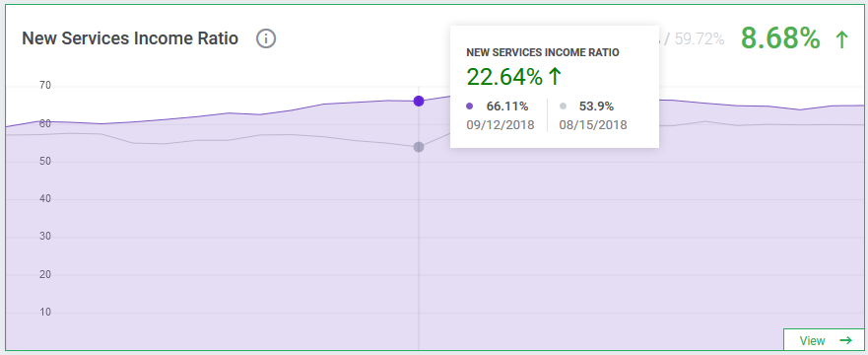The image size is (868, 355).
Task: Select the purple data point on the chart
Action: pos(419,101)
